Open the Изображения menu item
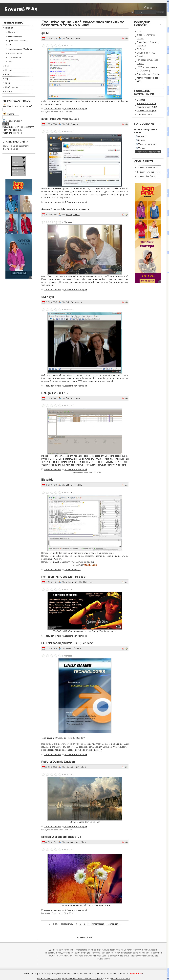The height and width of the screenshot is (980, 169). click(x=11, y=87)
